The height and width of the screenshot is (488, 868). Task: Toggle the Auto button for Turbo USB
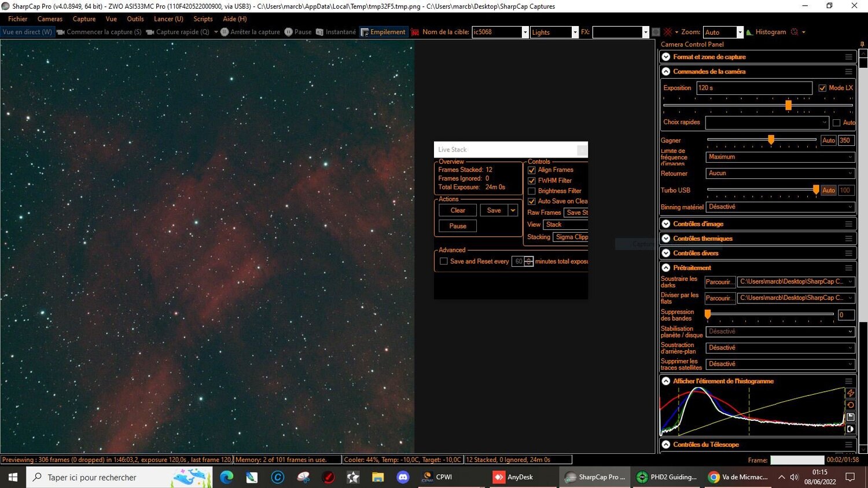click(x=829, y=190)
